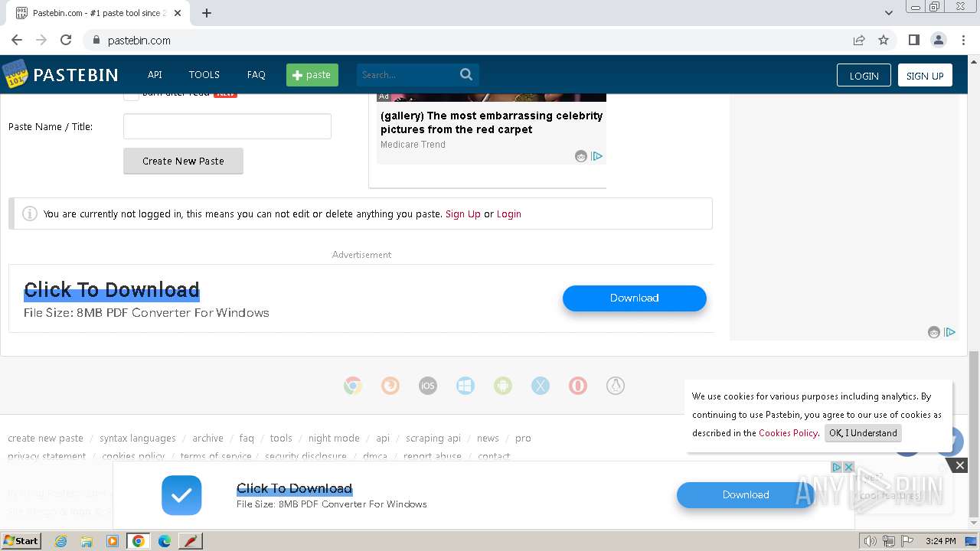This screenshot has height=551, width=980.
Task: Open the celebrity gallery ad headline
Action: coord(492,122)
